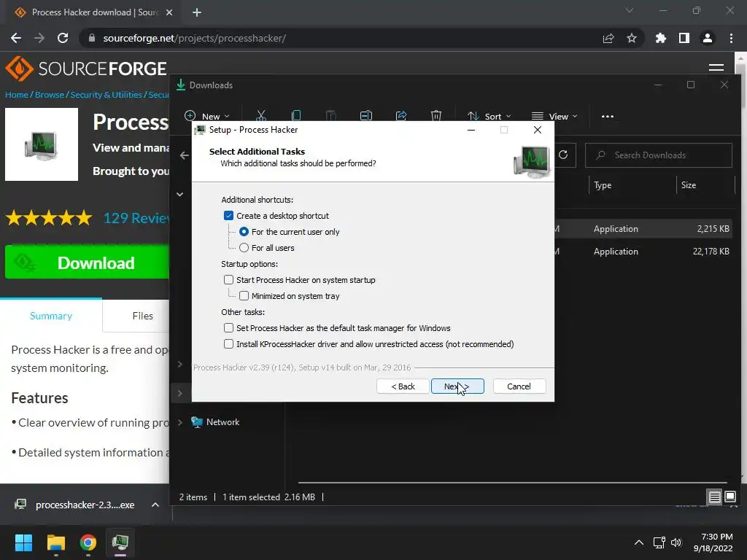Open Chrome three-dot menu

(x=731, y=38)
